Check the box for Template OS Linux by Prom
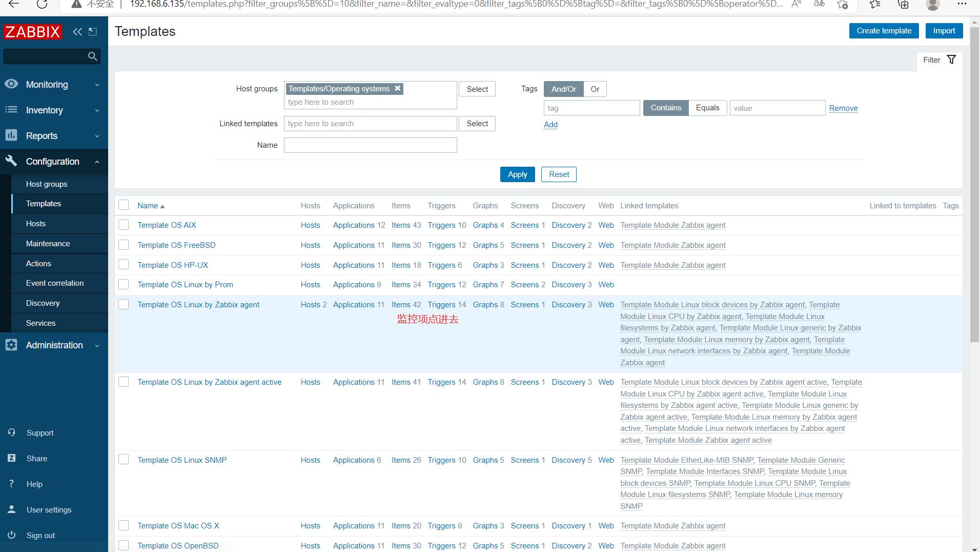Image resolution: width=980 pixels, height=552 pixels. [124, 284]
